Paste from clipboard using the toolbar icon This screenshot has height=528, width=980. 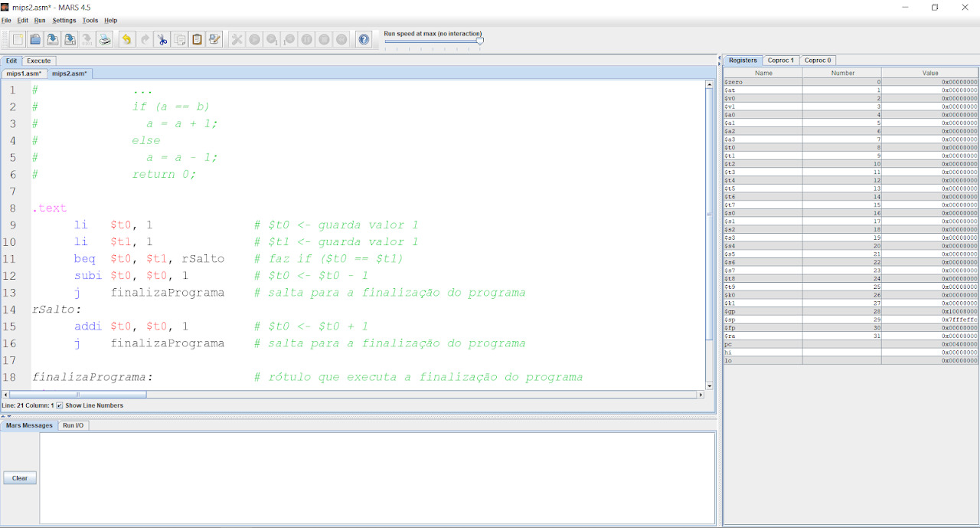197,39
